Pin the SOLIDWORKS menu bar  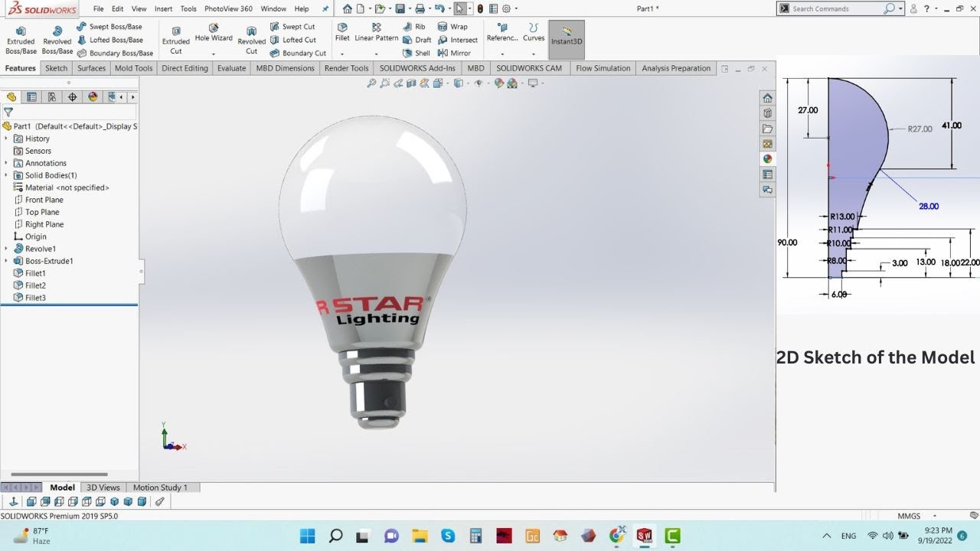click(x=325, y=8)
